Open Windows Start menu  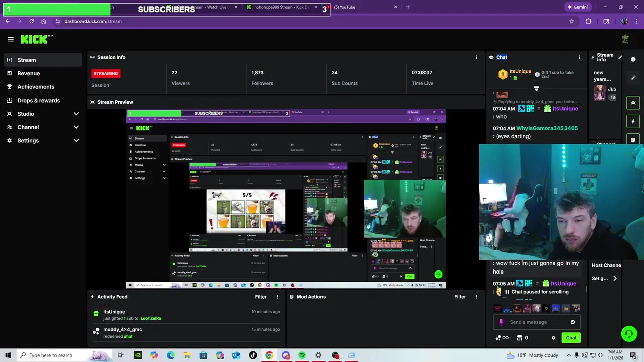pos(8,355)
